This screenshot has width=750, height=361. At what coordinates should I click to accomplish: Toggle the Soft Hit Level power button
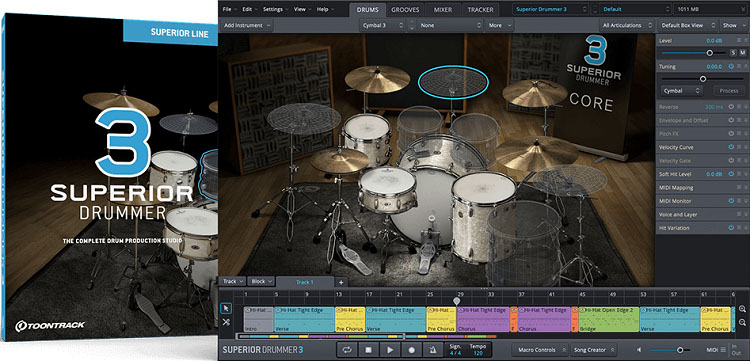pos(731,174)
